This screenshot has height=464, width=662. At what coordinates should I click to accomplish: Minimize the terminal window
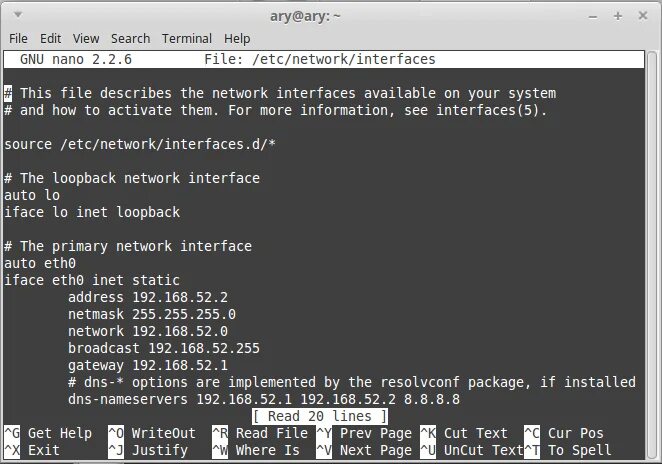pos(593,17)
